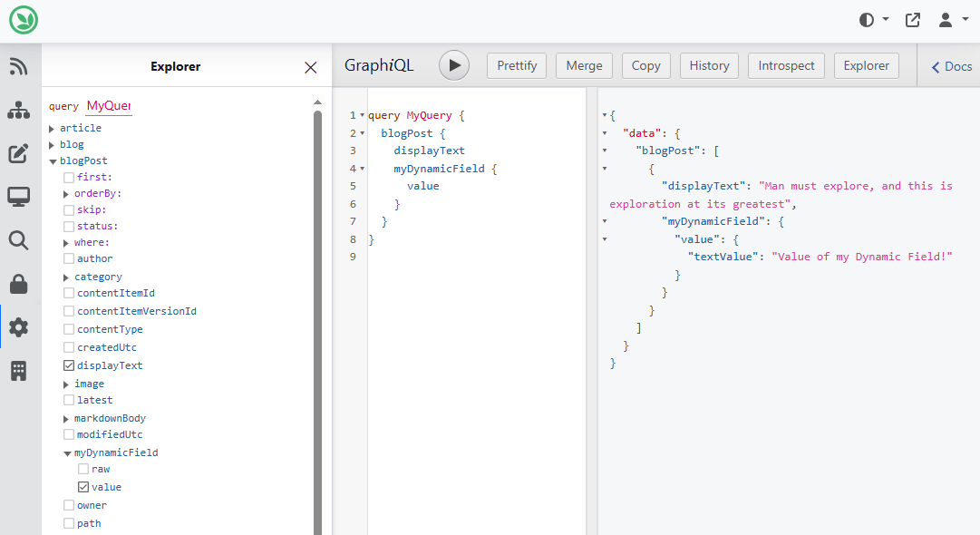This screenshot has width=980, height=535.
Task: Click the Explorer scroll up arrow
Action: [x=317, y=102]
